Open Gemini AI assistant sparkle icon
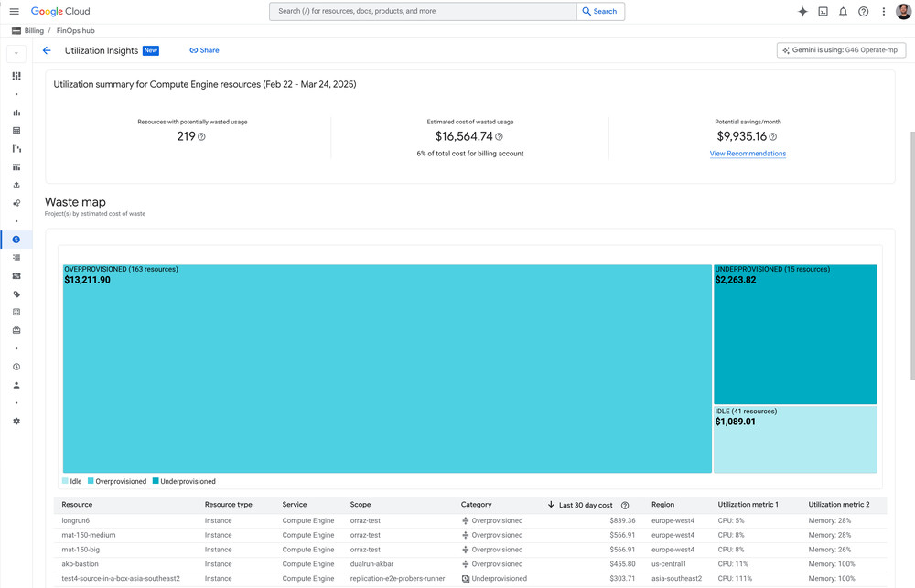This screenshot has height=588, width=915. click(x=802, y=12)
